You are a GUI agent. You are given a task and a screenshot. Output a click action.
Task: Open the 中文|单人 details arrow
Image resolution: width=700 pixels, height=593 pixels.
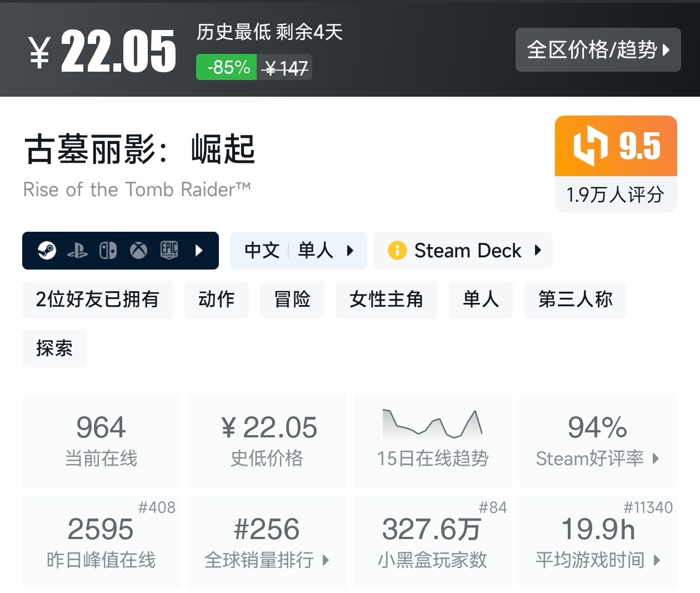tap(351, 251)
